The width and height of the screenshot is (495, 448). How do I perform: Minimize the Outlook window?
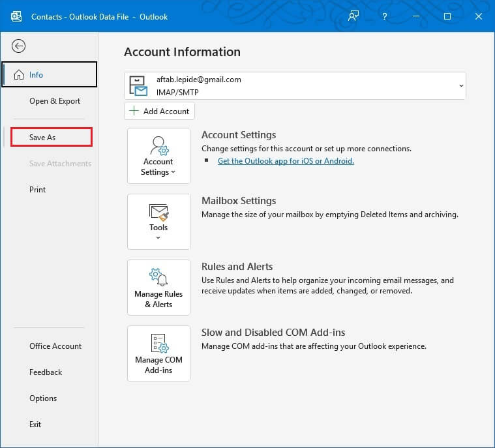point(416,16)
